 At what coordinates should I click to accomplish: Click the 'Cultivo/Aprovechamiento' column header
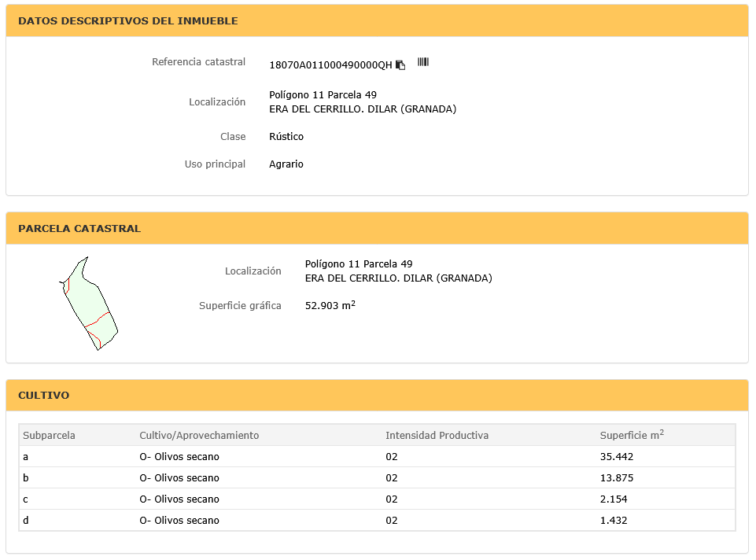199,435
